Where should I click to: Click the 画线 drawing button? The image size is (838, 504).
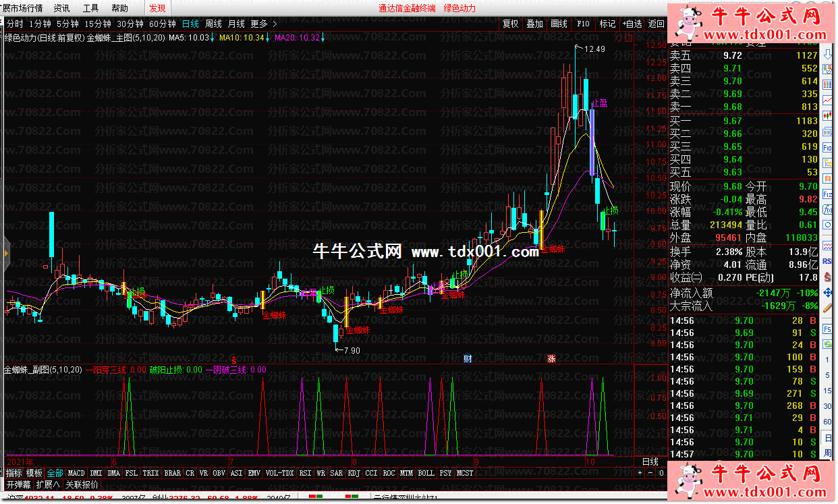[x=559, y=24]
